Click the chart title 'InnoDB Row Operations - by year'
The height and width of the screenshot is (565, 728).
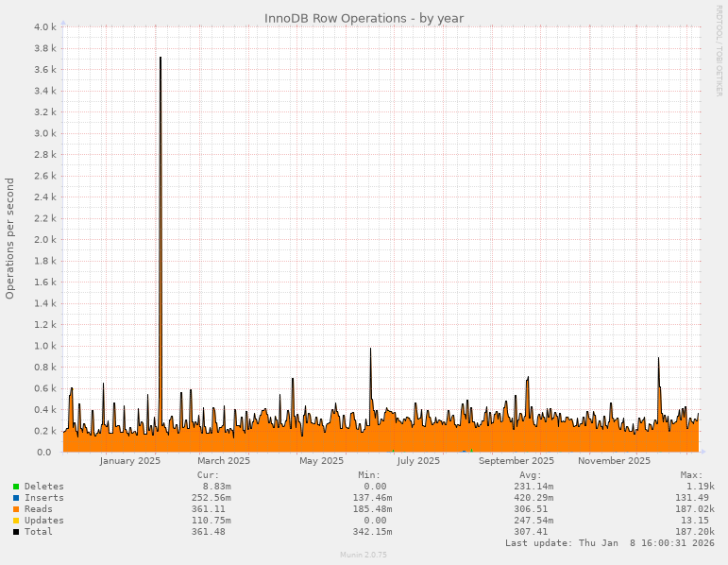pos(364,19)
